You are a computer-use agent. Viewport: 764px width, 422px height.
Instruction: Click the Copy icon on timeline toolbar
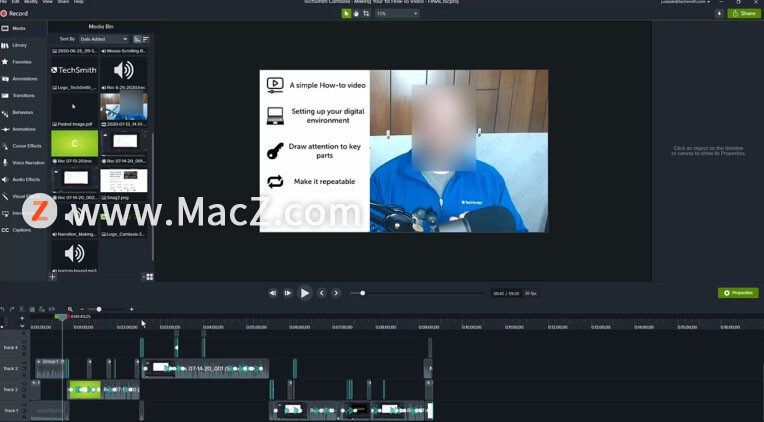[x=32, y=309]
